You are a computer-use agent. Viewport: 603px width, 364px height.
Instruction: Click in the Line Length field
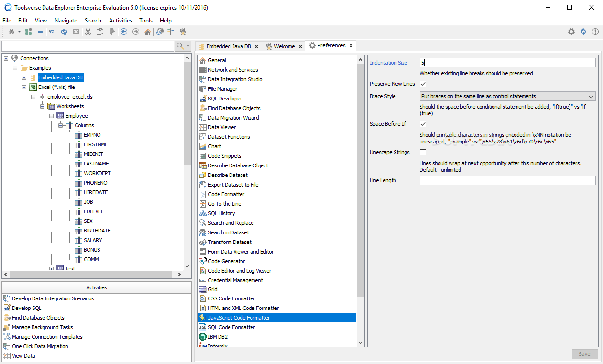click(x=507, y=180)
